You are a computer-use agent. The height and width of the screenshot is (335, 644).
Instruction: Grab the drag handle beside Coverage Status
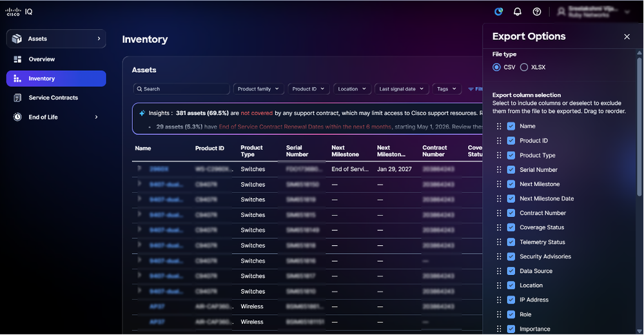point(499,227)
